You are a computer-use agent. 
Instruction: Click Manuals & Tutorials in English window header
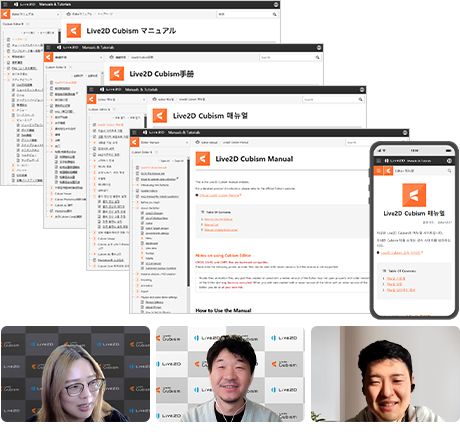pyautogui.click(x=184, y=132)
